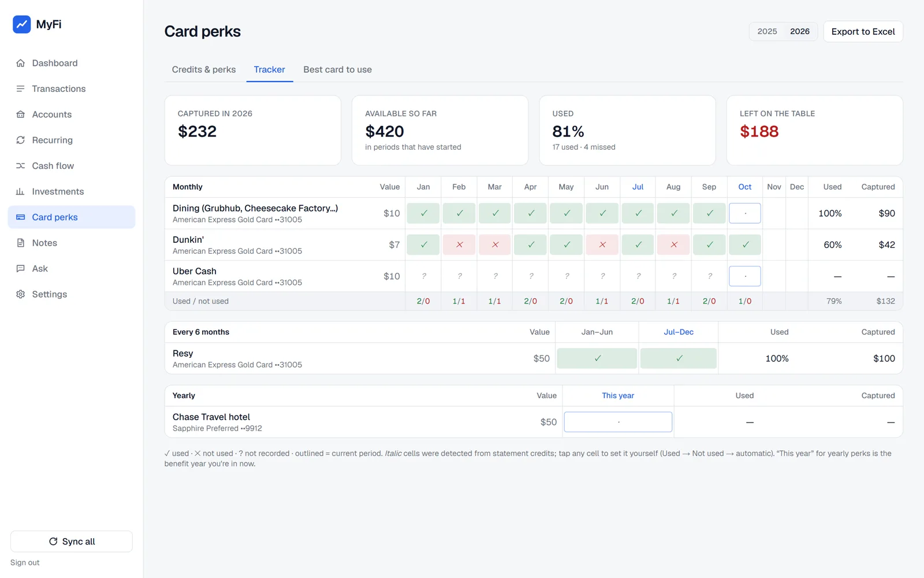This screenshot has width=924, height=578.
Task: Toggle Uber Cash January unrecorded cell
Action: 423,276
